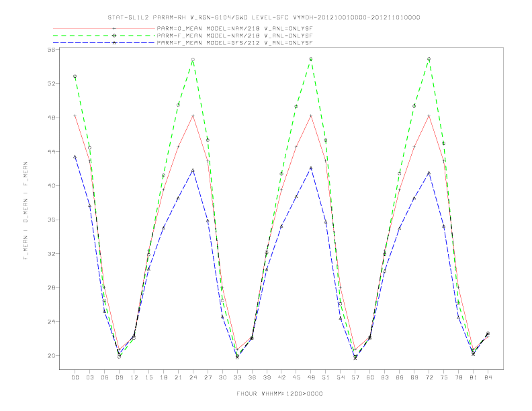Viewport: 532px width, 411px height.
Task: Click green circle marker peaking at hour 24
Action: point(193,60)
